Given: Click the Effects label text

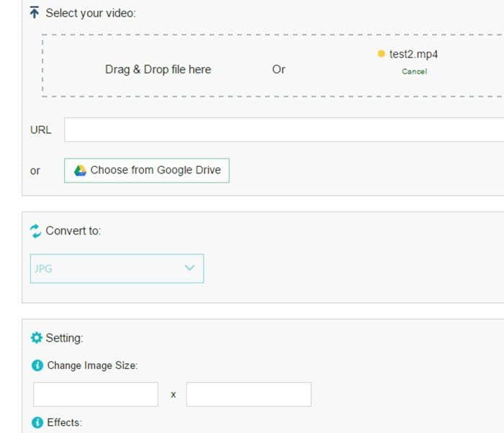Looking at the screenshot, I should [x=65, y=422].
